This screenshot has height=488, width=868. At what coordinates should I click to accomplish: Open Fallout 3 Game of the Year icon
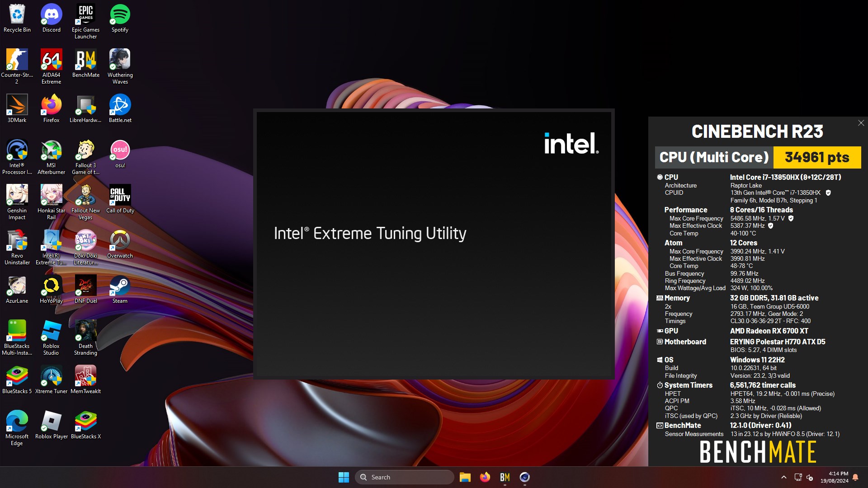86,157
